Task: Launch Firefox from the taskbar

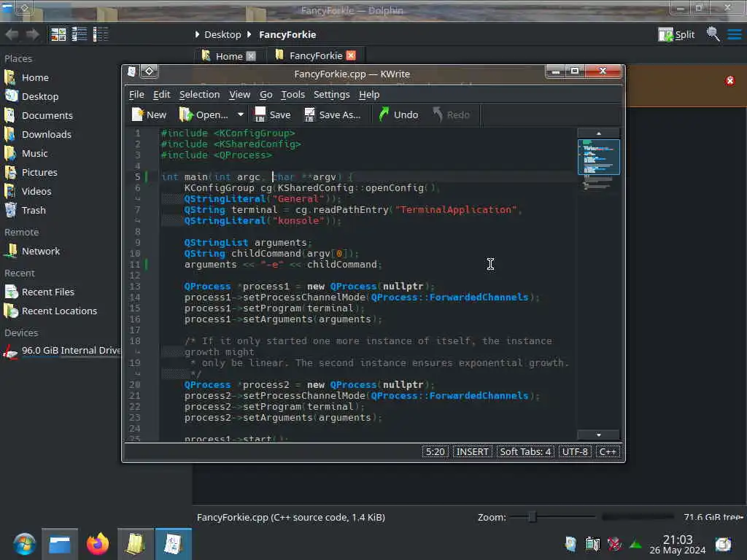Action: [98, 544]
